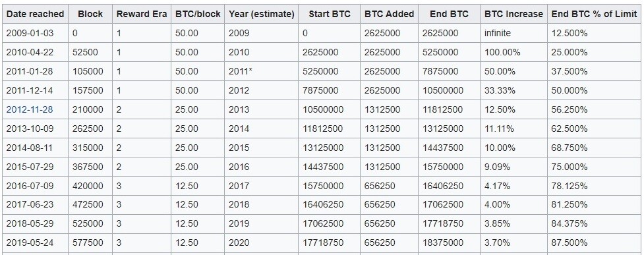Click the BTC Increase column header
This screenshot has width=644, height=255.
(x=513, y=14)
